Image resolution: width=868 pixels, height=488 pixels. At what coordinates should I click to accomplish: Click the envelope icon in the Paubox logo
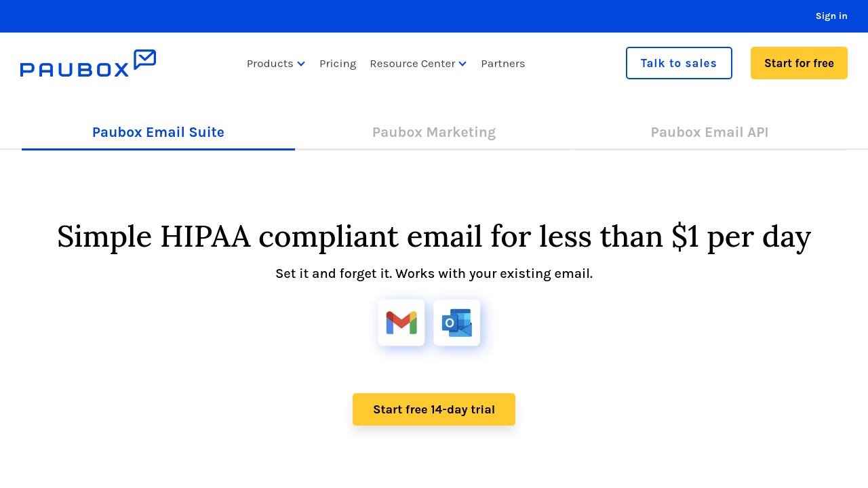144,59
